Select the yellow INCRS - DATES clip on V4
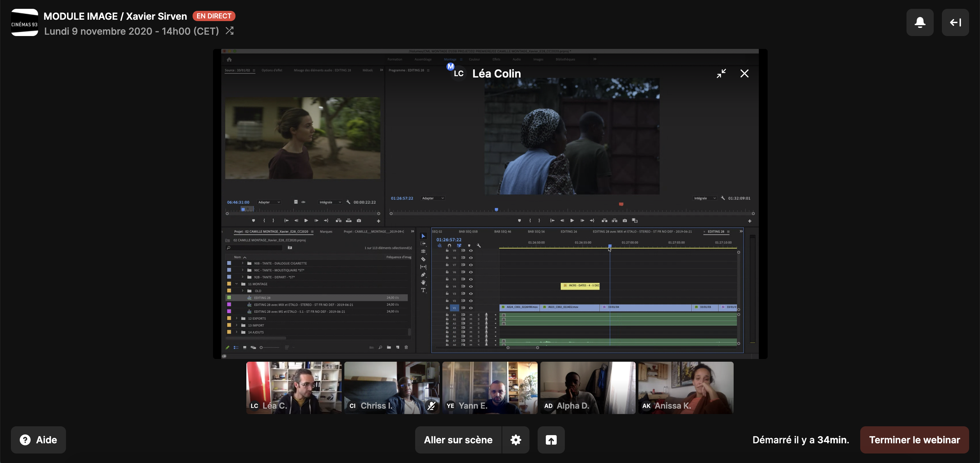This screenshot has height=463, width=980. click(x=580, y=286)
